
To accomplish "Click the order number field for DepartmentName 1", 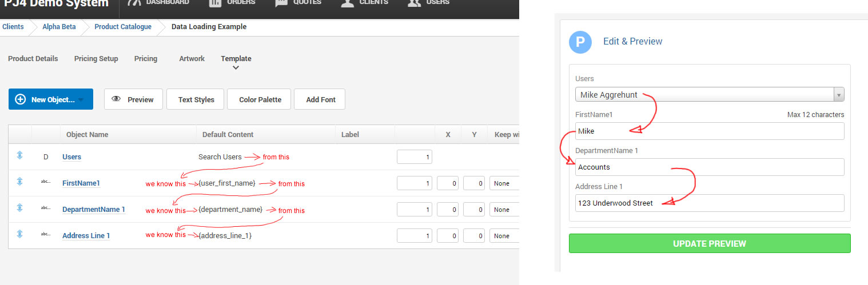I will click(415, 210).
